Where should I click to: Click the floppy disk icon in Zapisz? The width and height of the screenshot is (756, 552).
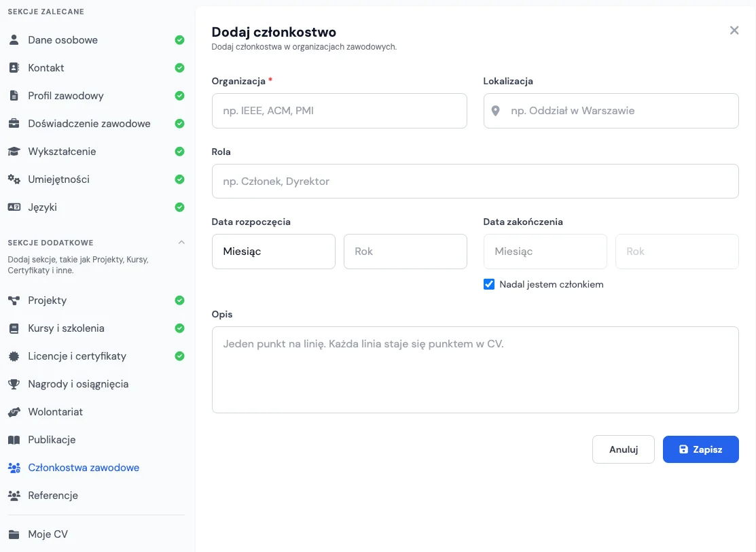pyautogui.click(x=683, y=449)
